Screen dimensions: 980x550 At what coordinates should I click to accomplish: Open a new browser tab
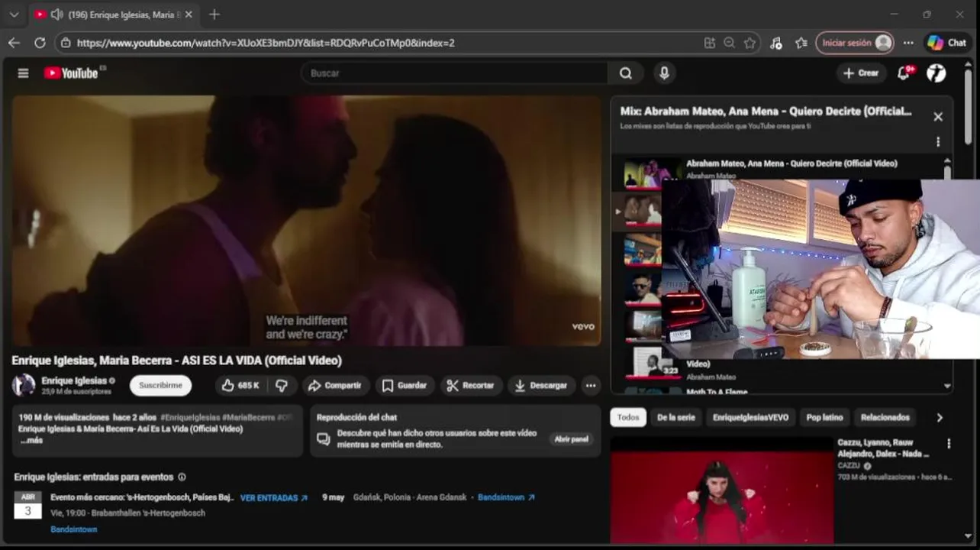pos(214,15)
